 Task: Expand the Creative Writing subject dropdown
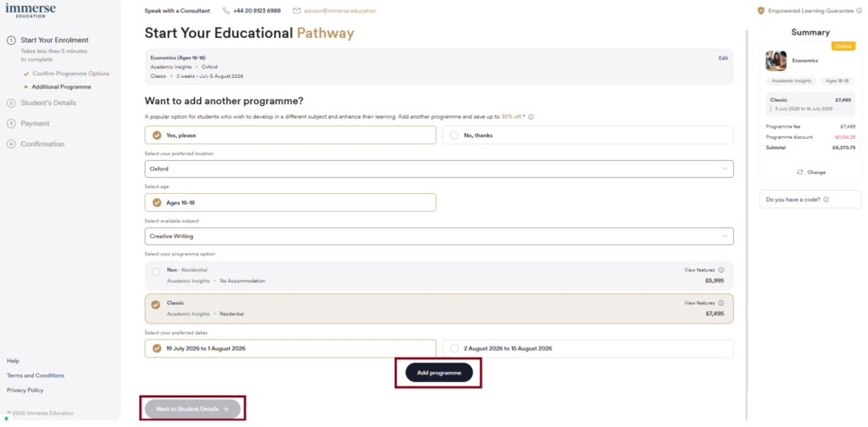438,236
